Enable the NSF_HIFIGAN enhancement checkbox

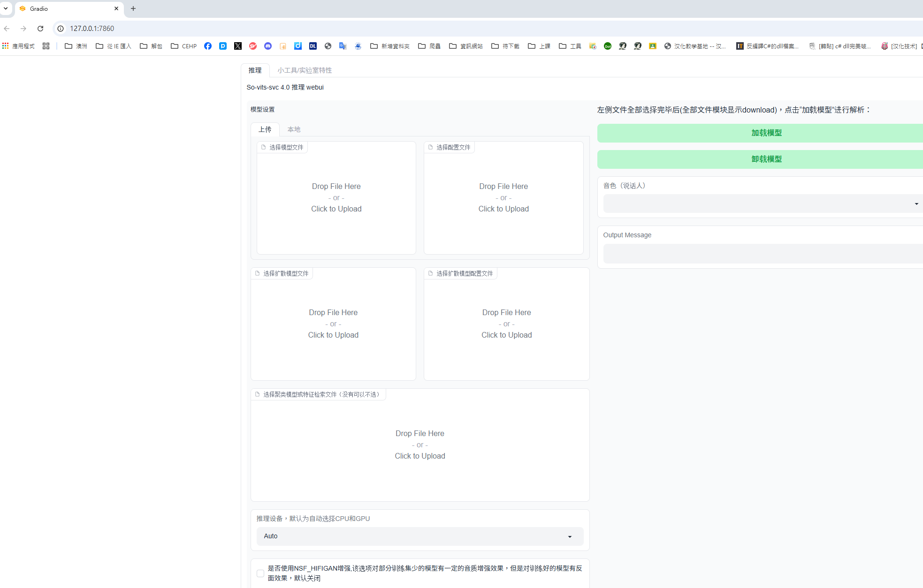point(260,573)
